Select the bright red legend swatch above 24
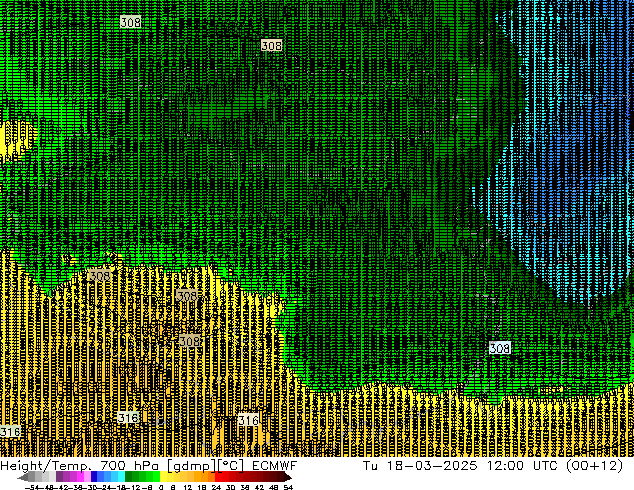Screen dimensions: 634x490 coord(218,477)
